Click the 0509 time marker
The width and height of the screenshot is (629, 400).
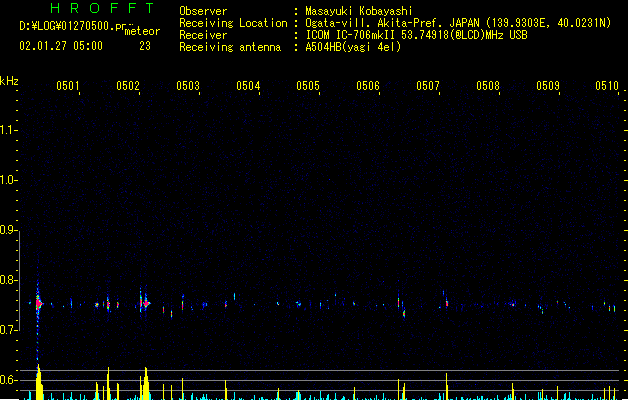[x=548, y=85]
